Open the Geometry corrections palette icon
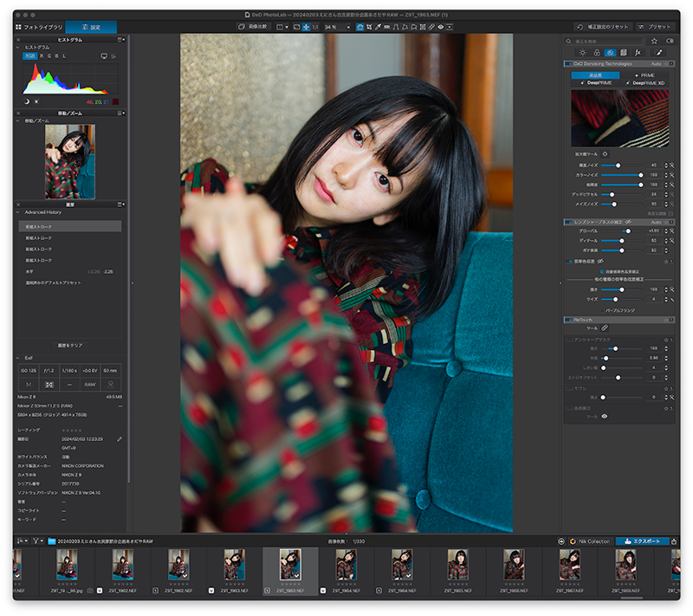This screenshot has width=693, height=616. (x=624, y=53)
